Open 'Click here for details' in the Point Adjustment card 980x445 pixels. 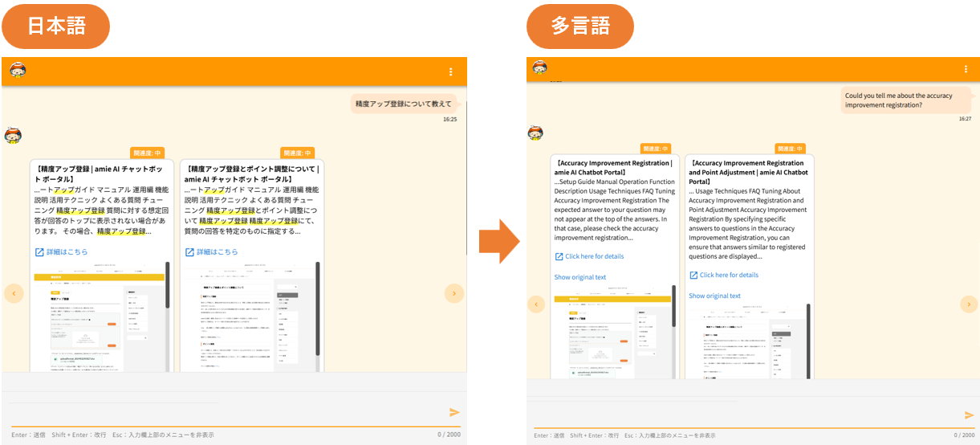coord(728,275)
